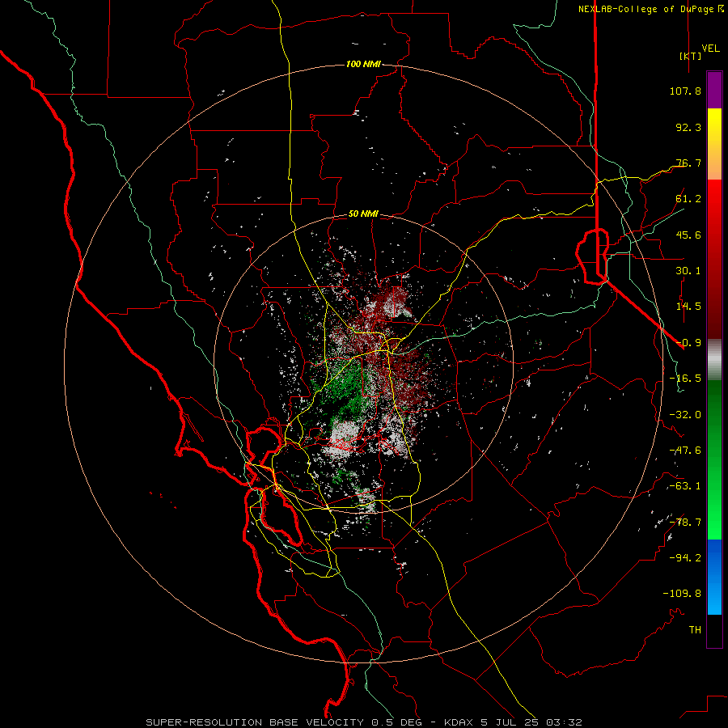Click the -78.7 legend value
This screenshot has height=728, width=728.
pos(685,523)
